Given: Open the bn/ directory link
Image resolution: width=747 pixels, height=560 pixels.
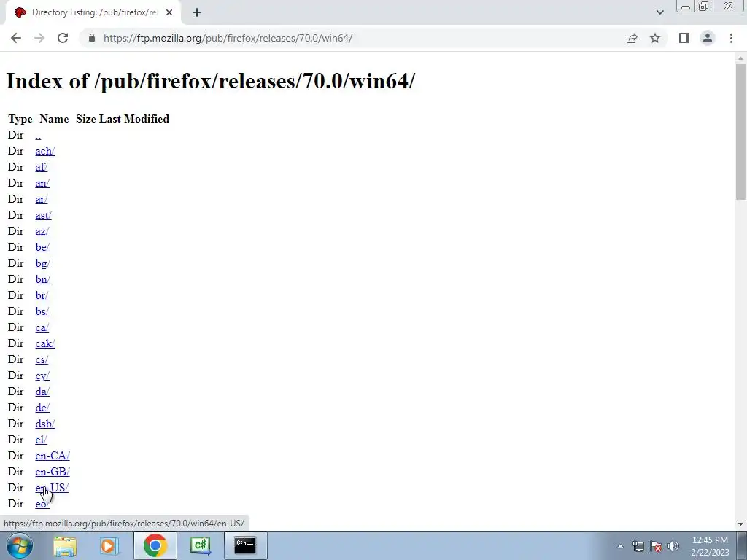Looking at the screenshot, I should [x=42, y=279].
